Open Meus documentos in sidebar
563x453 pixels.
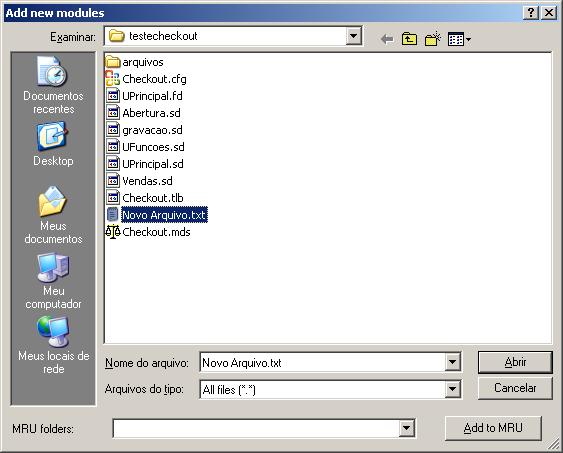point(53,215)
